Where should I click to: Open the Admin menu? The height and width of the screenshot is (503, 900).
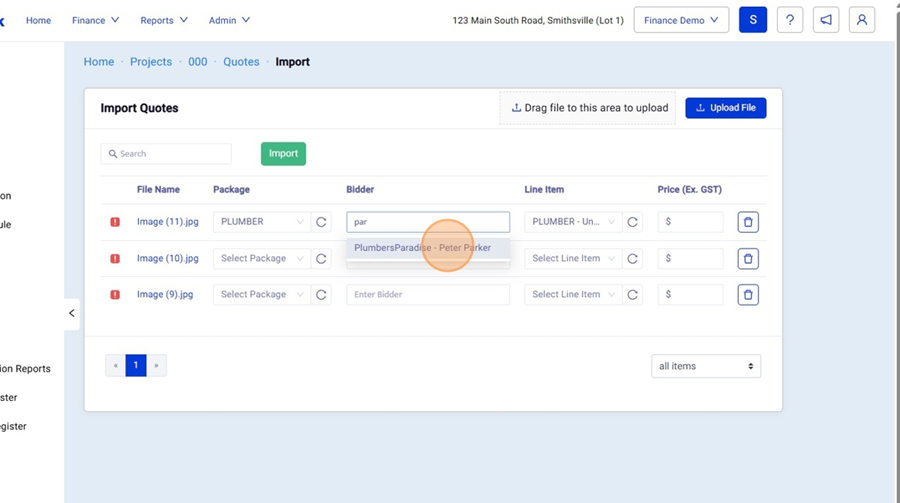[229, 20]
